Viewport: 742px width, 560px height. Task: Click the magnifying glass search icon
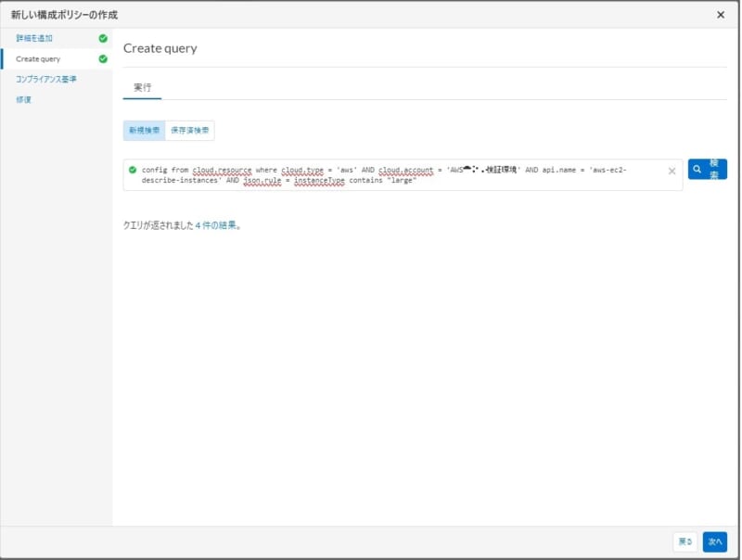pos(697,170)
